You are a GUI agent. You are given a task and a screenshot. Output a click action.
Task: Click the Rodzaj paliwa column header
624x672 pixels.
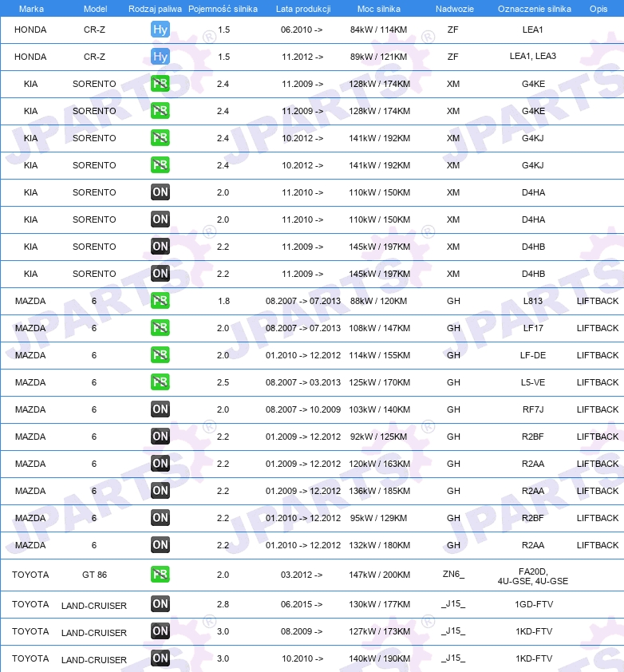pos(155,9)
